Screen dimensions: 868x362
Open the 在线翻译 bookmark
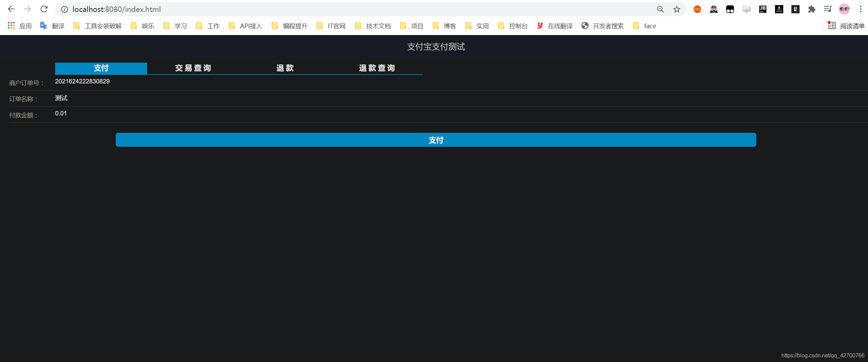pos(554,26)
